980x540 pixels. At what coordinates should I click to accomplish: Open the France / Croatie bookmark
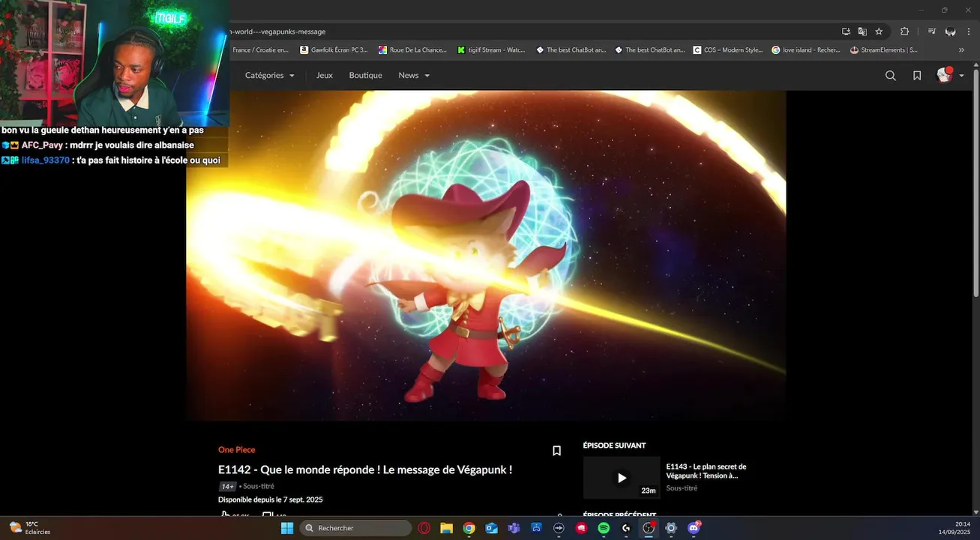(260, 50)
